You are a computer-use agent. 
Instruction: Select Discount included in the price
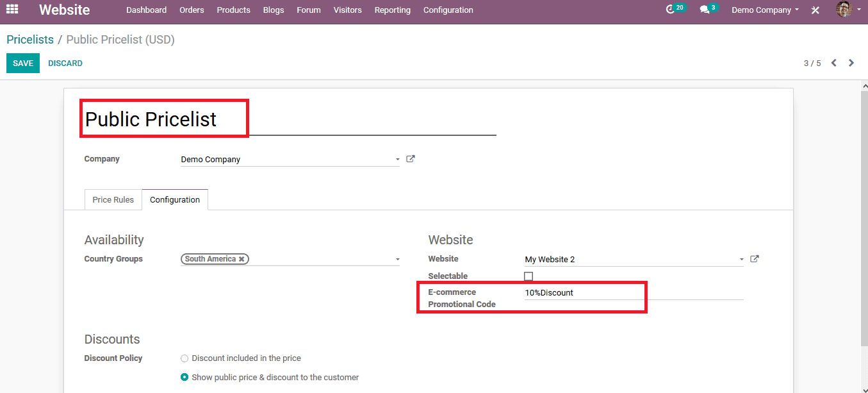[184, 358]
